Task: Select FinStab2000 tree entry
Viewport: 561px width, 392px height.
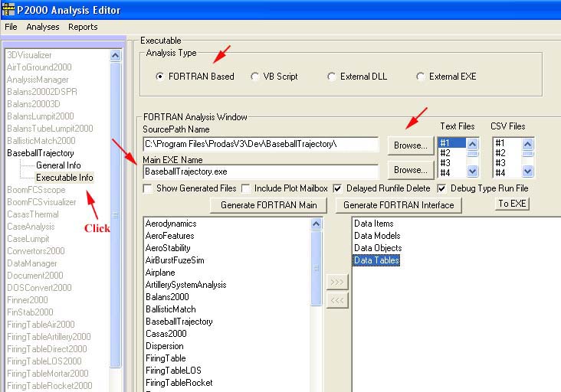Action: [30, 312]
